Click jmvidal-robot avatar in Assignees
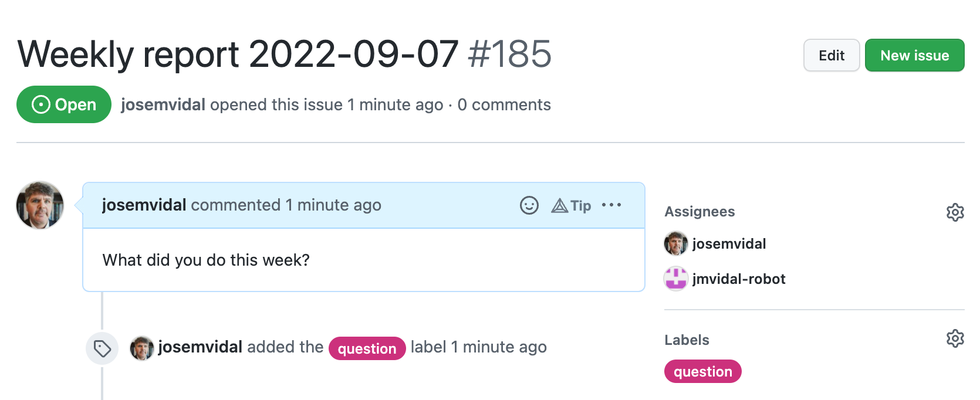Viewport: 980px width, 400px height. pyautogui.click(x=675, y=279)
